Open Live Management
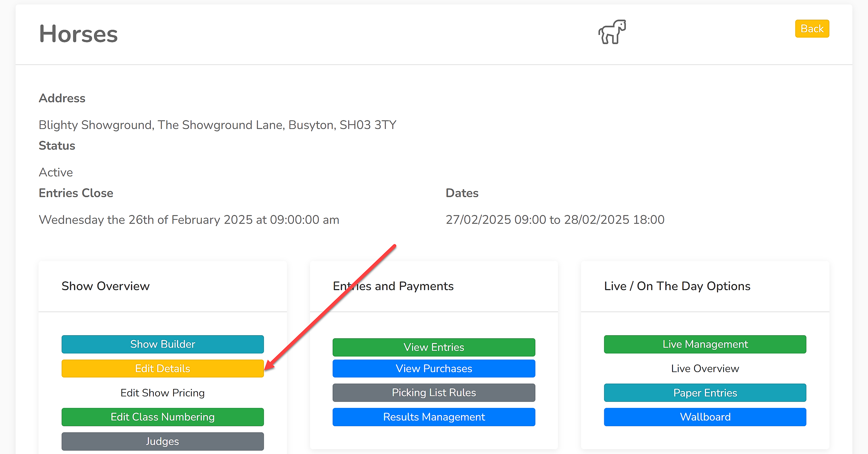This screenshot has height=454, width=868. point(705,344)
